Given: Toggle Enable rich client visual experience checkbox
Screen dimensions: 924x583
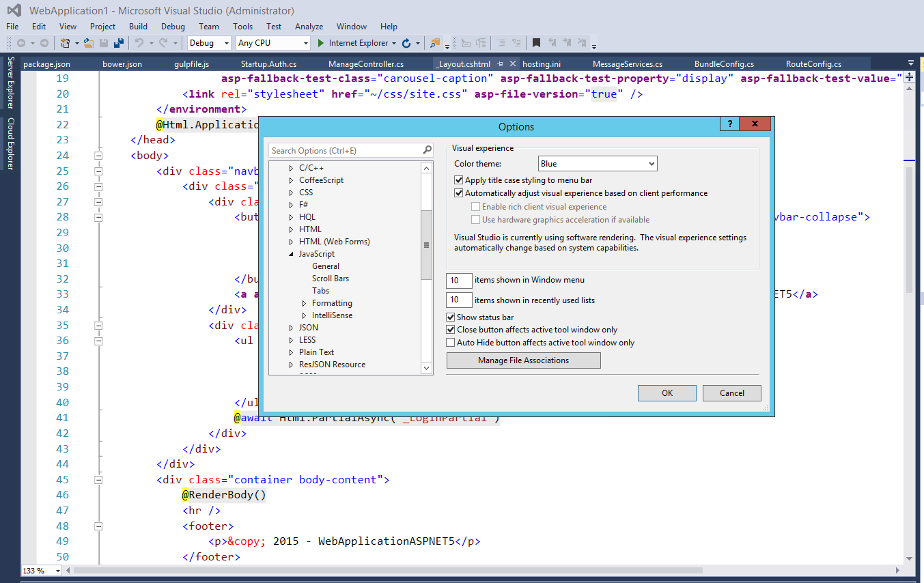Looking at the screenshot, I should pyautogui.click(x=475, y=207).
